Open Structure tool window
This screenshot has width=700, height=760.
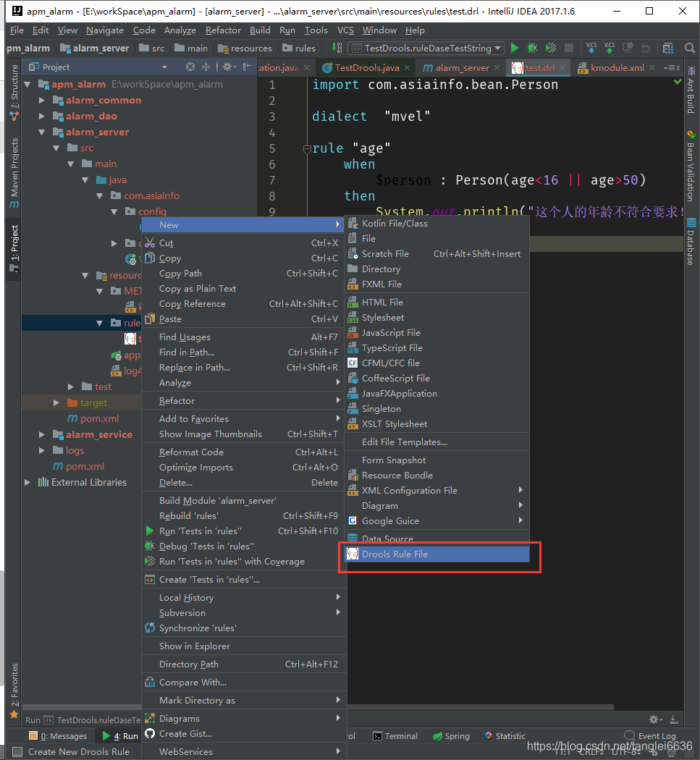tap(14, 92)
